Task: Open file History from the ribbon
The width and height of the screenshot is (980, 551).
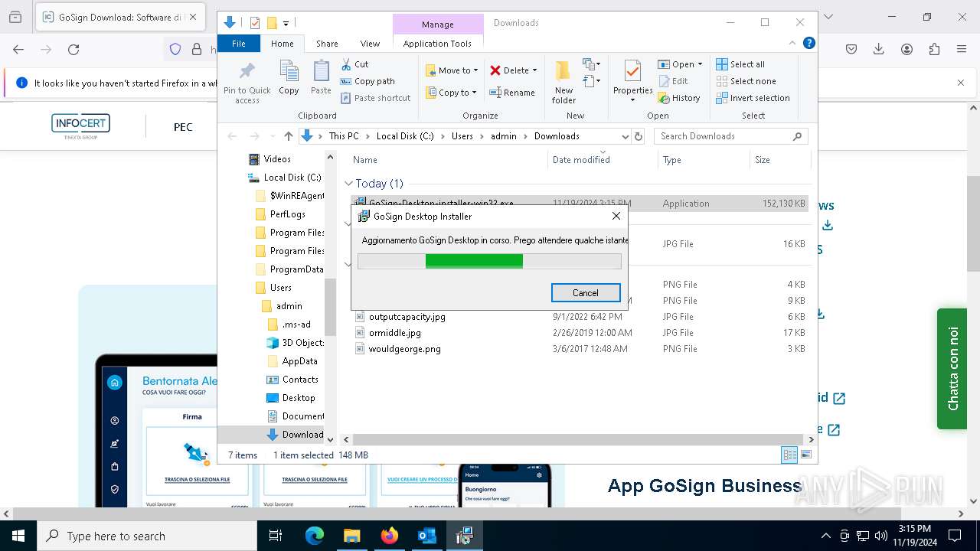Action: (x=678, y=98)
